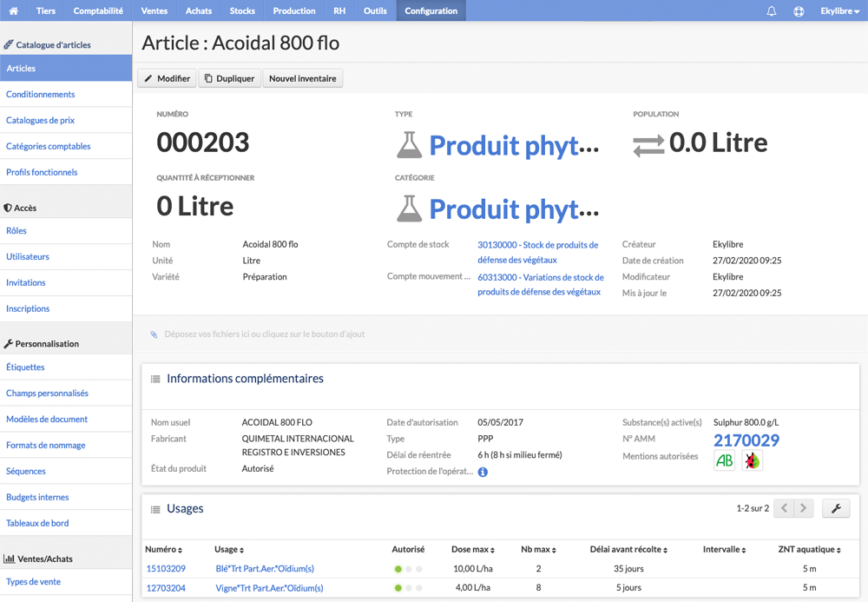Open Tableaux de bord
Screen dimensions: 868x602
click(66, 523)
